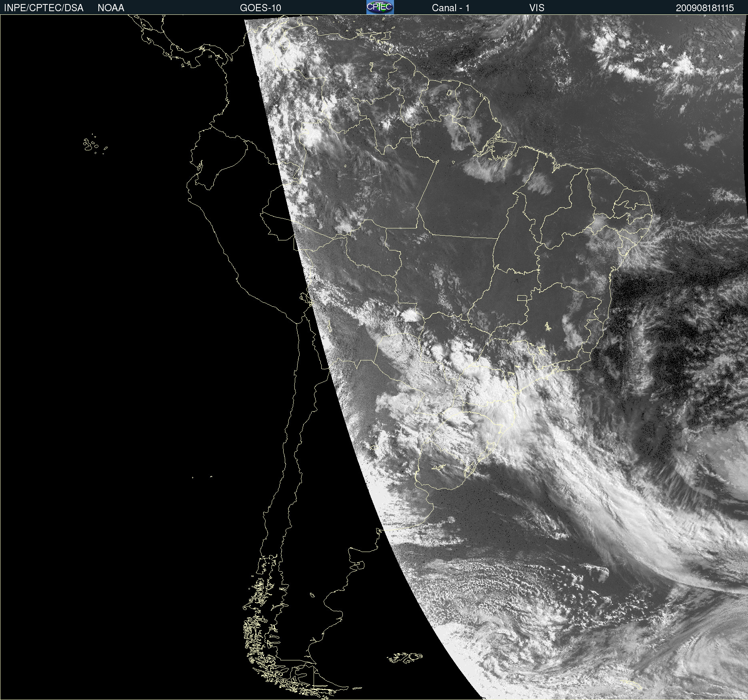Click the CPTEC logo in the header
748x700 pixels.
click(x=380, y=7)
